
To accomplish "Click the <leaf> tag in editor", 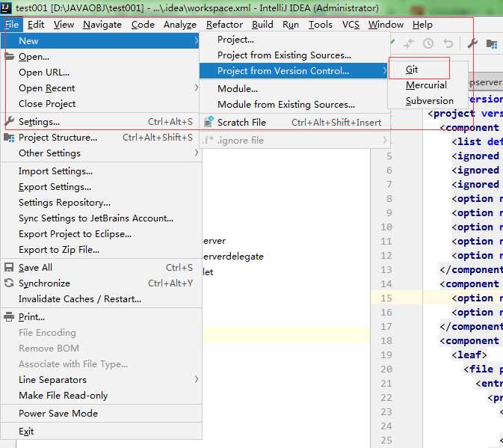I will (x=469, y=355).
